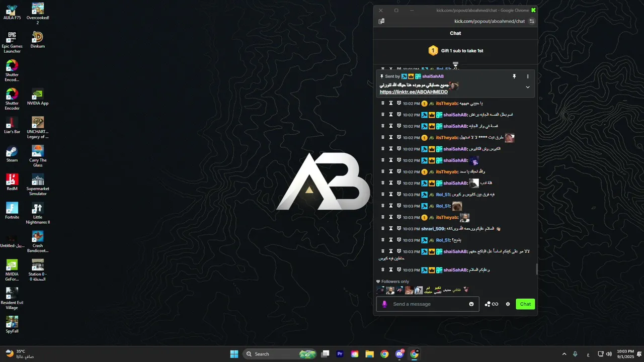Click the pin icon on the pinned message
This screenshot has width=644, height=362.
pos(514,76)
